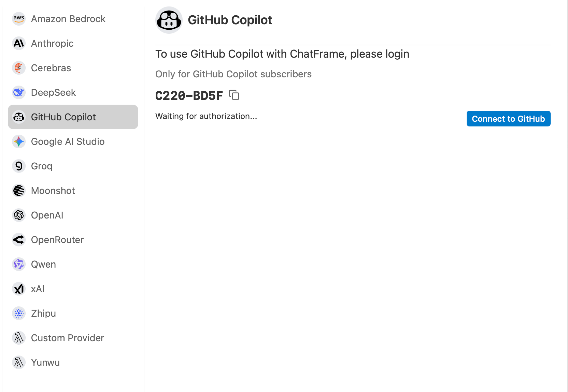568x392 pixels.
Task: Select the Google AI Studio star icon
Action: 18,141
